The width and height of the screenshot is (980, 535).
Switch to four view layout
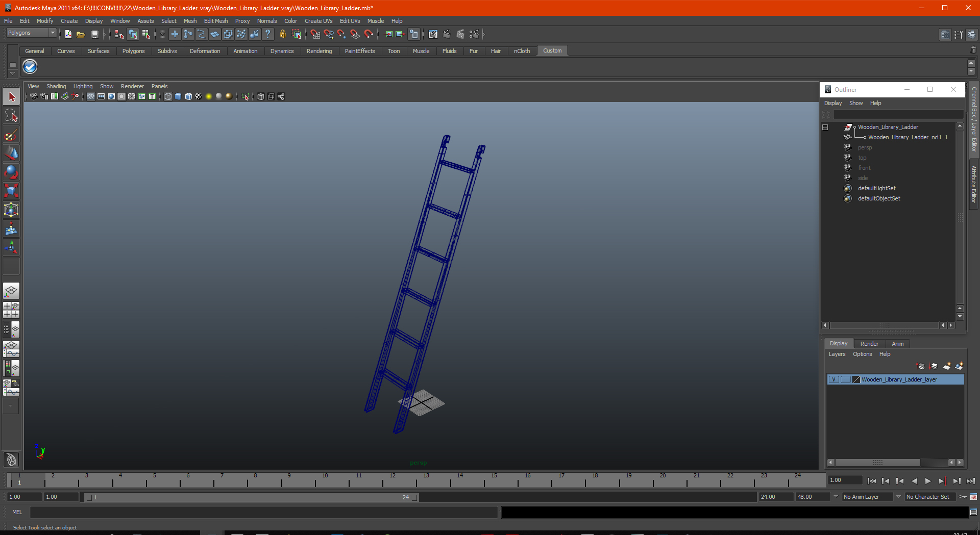tap(11, 310)
